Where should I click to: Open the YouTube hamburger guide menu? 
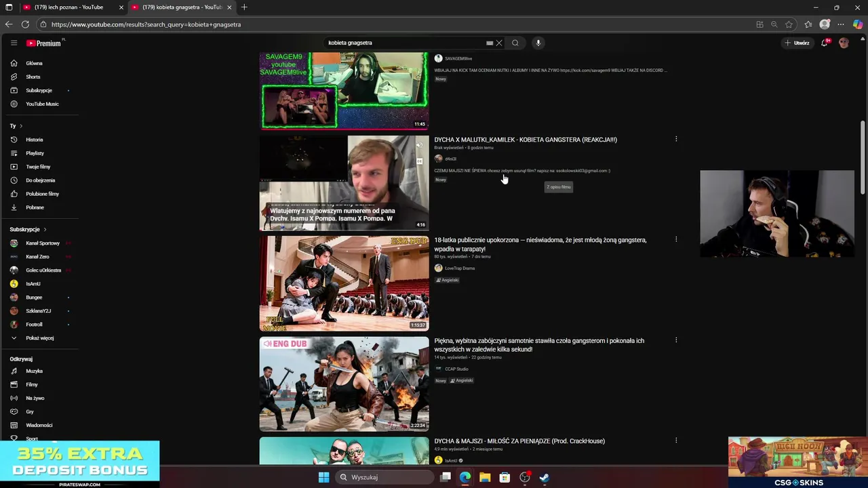pyautogui.click(x=14, y=43)
